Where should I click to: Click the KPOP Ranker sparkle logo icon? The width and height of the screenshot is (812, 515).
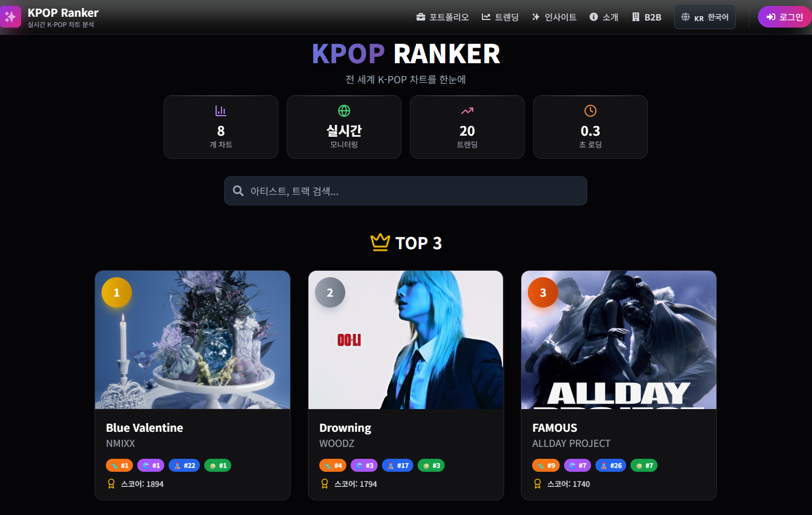pos(10,17)
